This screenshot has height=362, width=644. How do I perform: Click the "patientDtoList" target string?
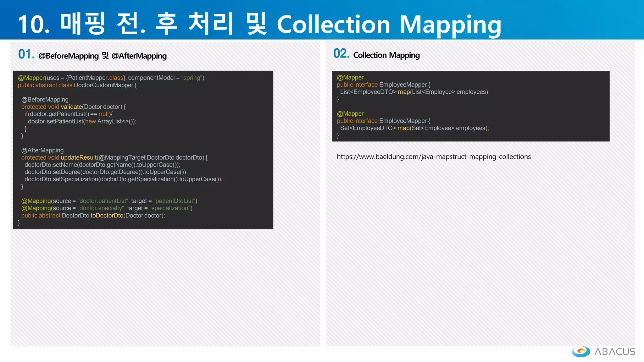[175, 201]
